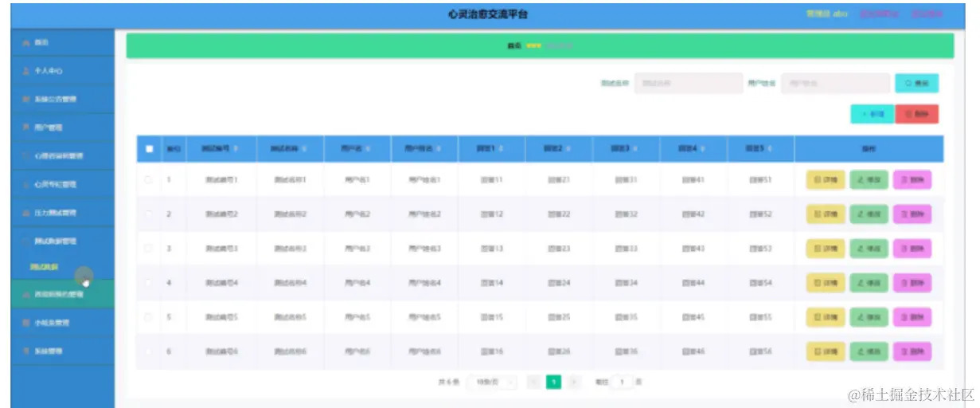980x408 pixels.
Task: Open 详情 details for row 3
Action: [x=826, y=249]
